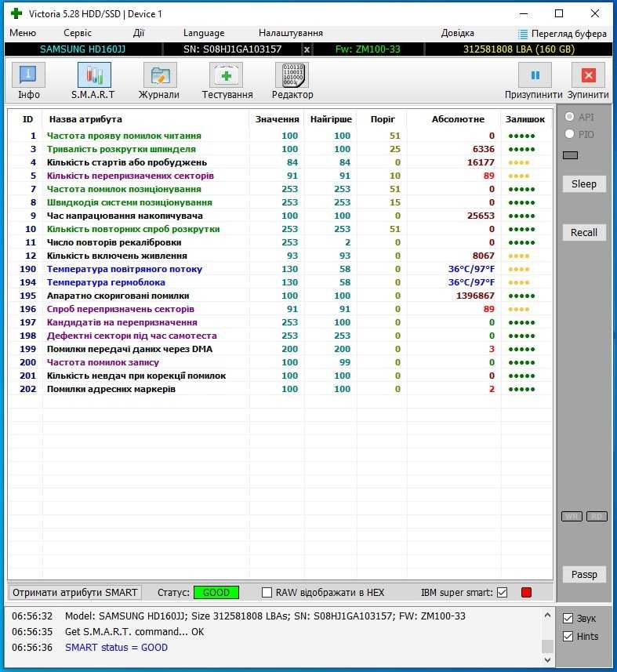The image size is (617, 672).
Task: Click log line SMART status = GOOD
Action: (116, 647)
